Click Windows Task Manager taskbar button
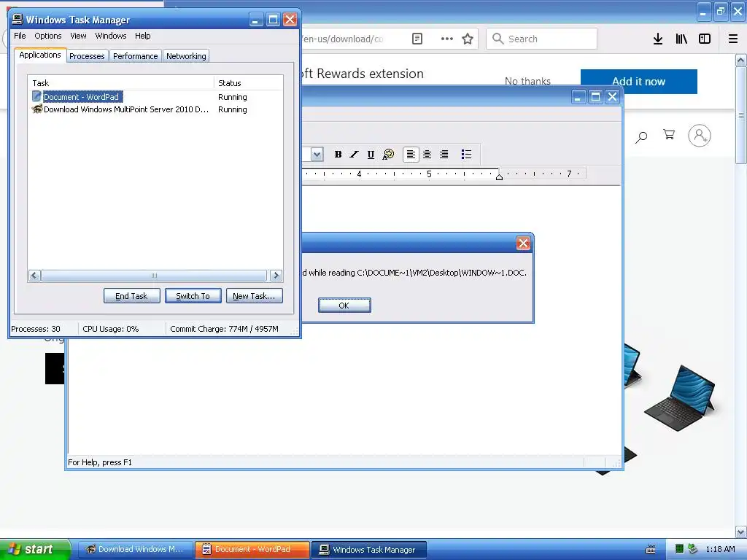747x560 pixels. pyautogui.click(x=369, y=549)
